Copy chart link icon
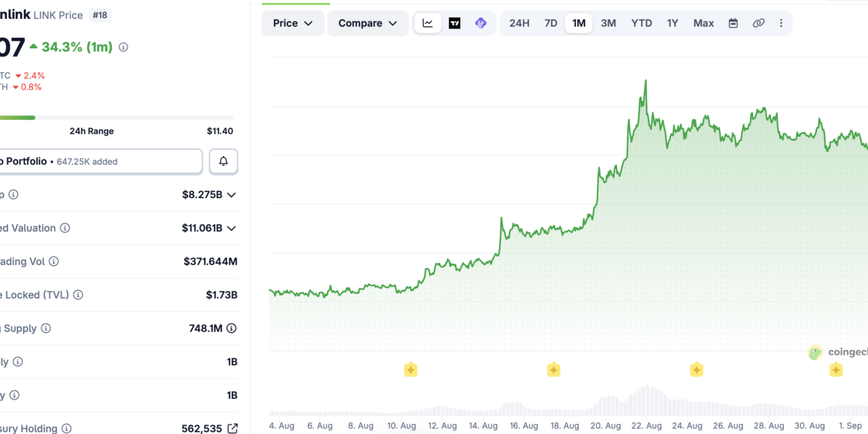 point(759,23)
